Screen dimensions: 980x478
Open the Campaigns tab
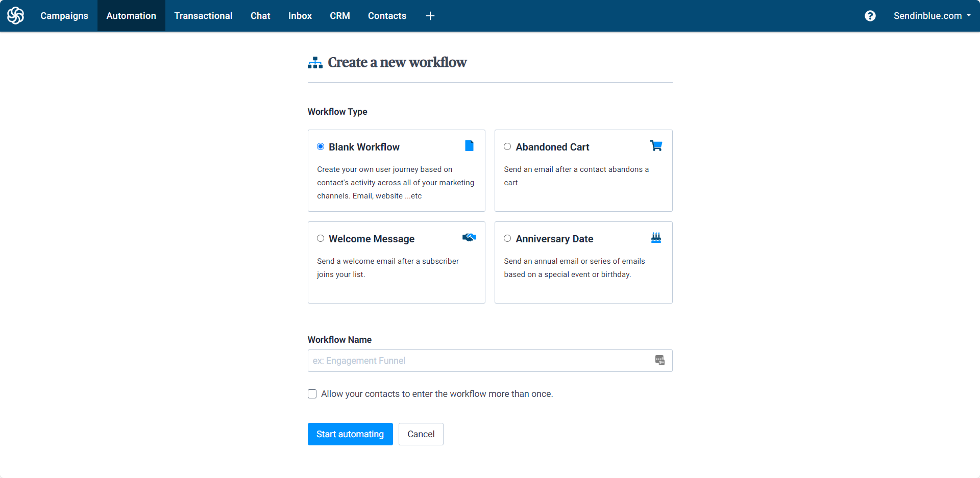pyautogui.click(x=64, y=16)
